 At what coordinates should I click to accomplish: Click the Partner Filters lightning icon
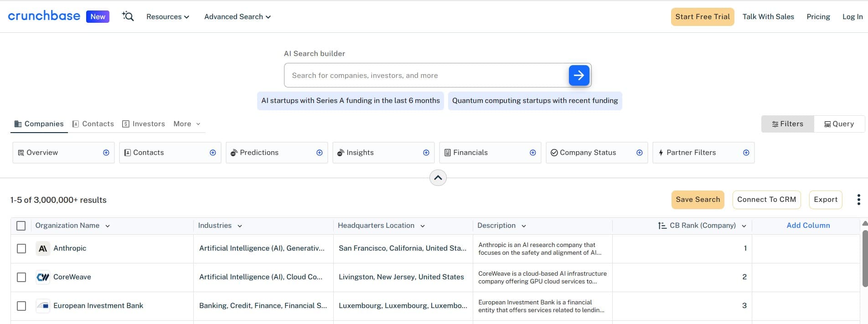[661, 153]
